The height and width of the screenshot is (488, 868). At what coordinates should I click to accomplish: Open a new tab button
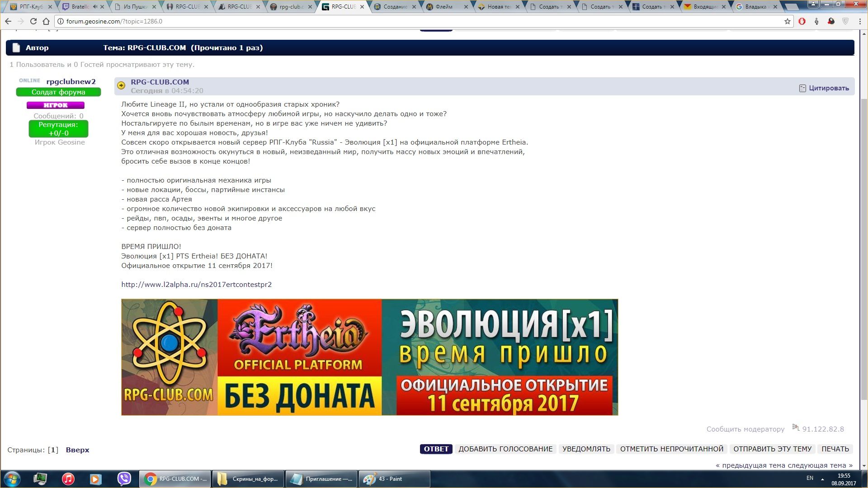pyautogui.click(x=792, y=7)
